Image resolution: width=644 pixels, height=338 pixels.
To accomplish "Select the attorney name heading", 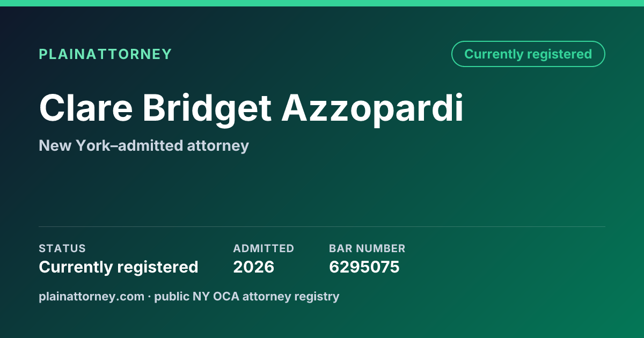I will pyautogui.click(x=251, y=108).
